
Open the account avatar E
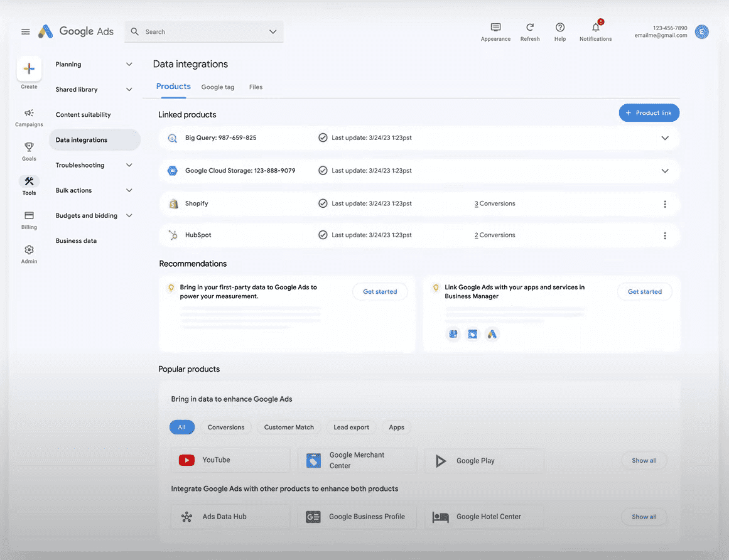pyautogui.click(x=701, y=31)
